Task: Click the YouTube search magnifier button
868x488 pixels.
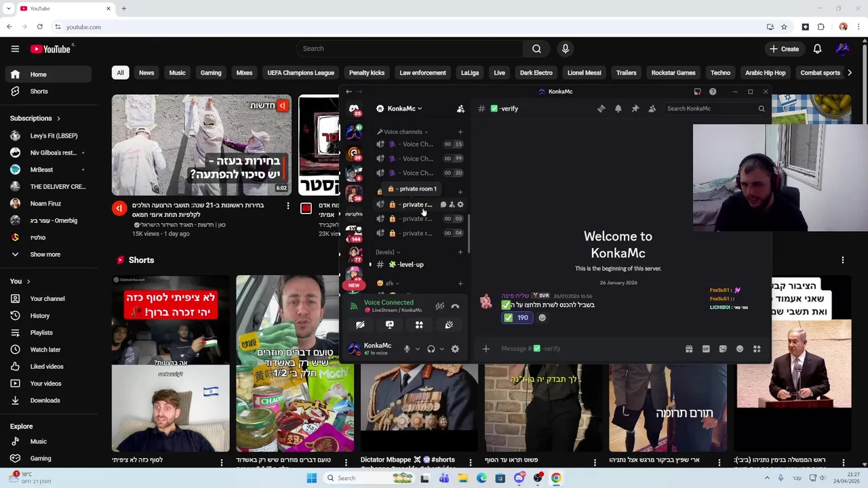Action: click(536, 49)
